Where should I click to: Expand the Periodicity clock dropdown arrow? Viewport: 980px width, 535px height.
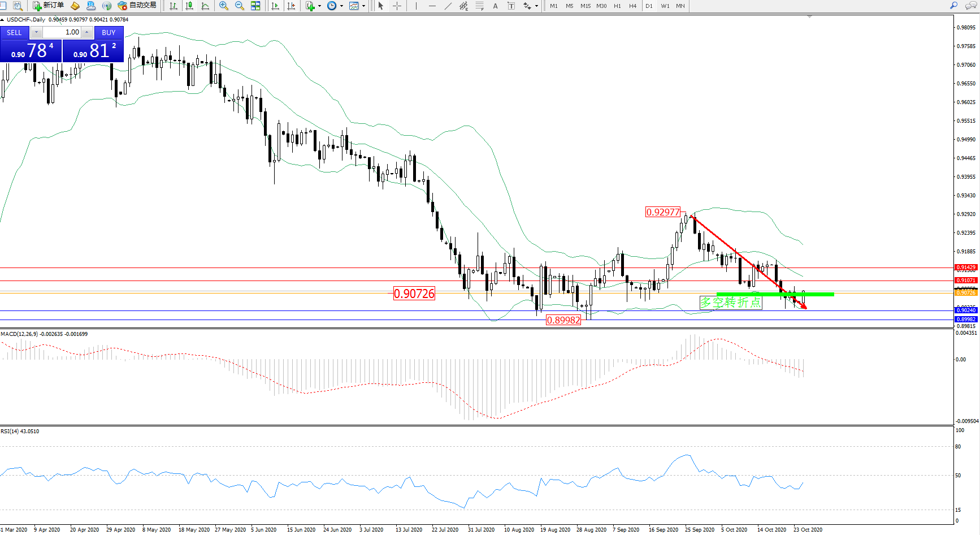[x=341, y=6]
